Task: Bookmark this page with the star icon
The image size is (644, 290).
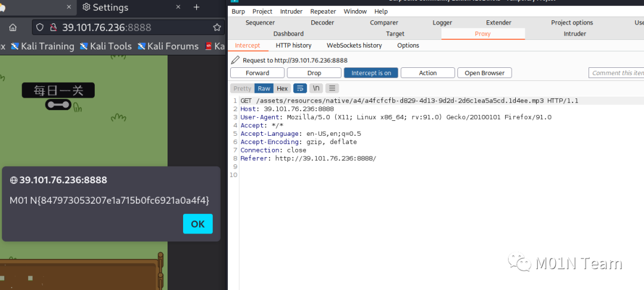Action: coord(217,27)
